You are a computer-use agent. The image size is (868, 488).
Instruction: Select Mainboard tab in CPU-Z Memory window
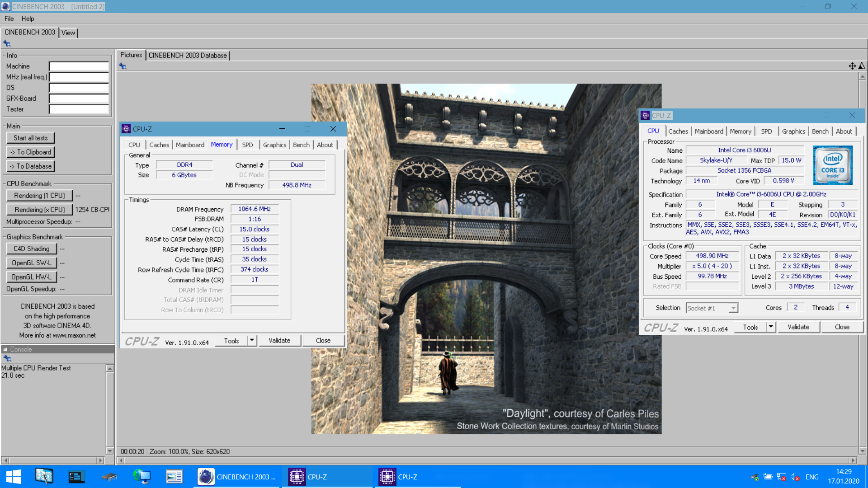pyautogui.click(x=190, y=145)
